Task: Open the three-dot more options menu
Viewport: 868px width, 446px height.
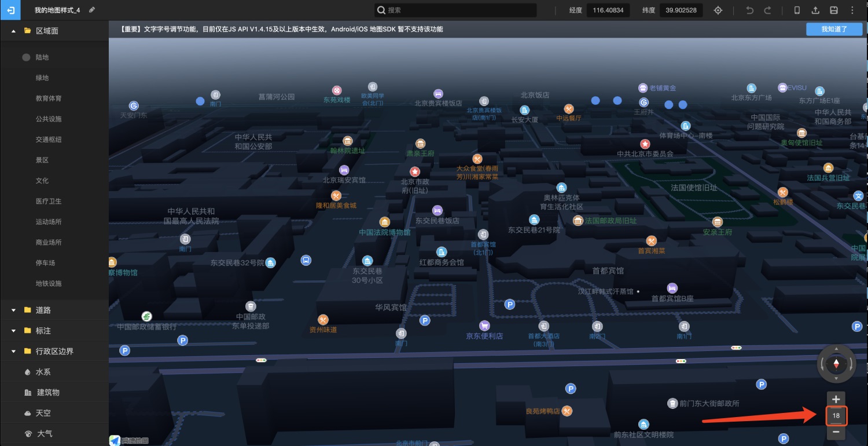Action: (852, 10)
